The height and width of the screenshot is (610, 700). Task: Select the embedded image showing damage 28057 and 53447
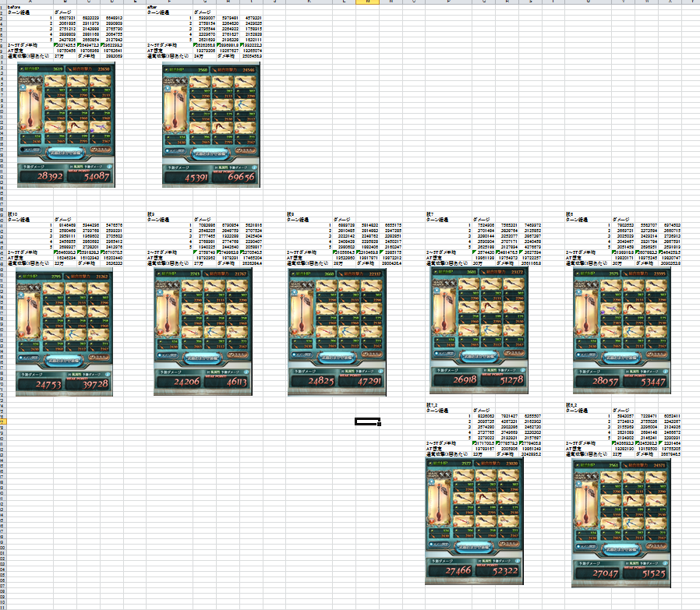622,330
